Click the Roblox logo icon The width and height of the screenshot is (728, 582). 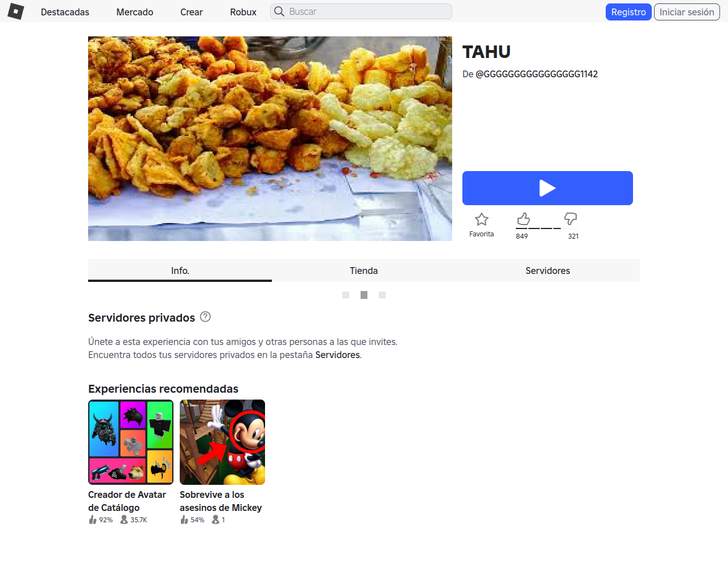pos(16,11)
